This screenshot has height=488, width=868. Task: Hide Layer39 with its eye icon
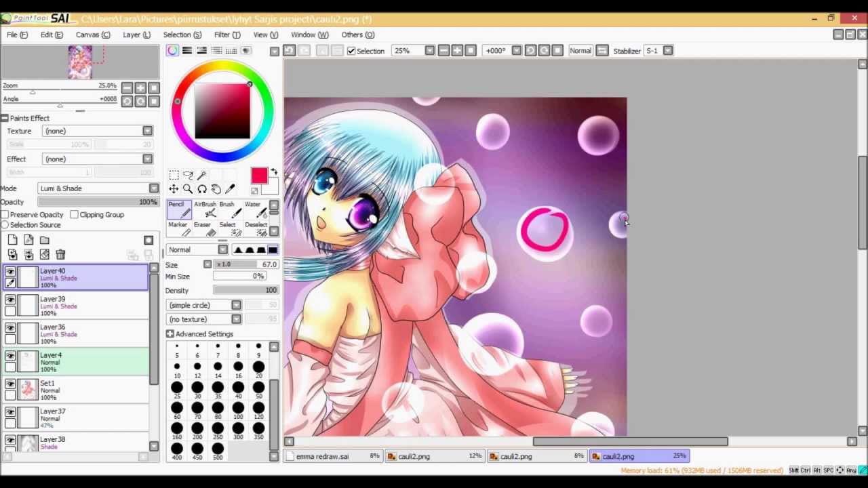tap(10, 300)
